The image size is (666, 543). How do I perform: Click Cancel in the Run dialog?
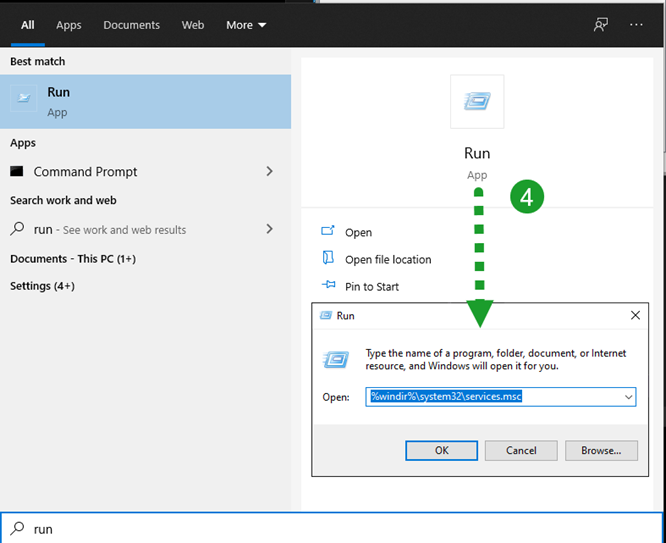(521, 450)
